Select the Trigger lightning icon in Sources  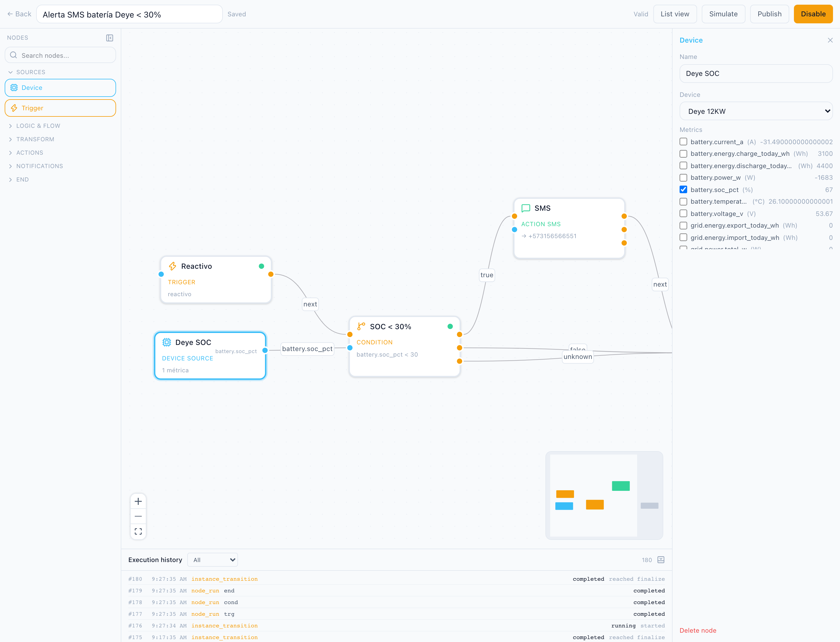[x=14, y=108]
